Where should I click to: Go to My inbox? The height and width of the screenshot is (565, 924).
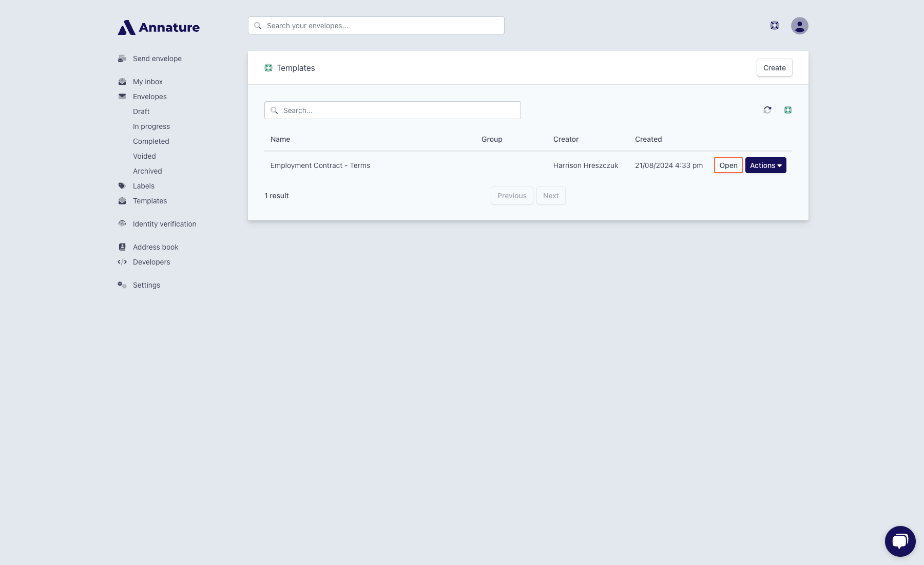(x=148, y=82)
